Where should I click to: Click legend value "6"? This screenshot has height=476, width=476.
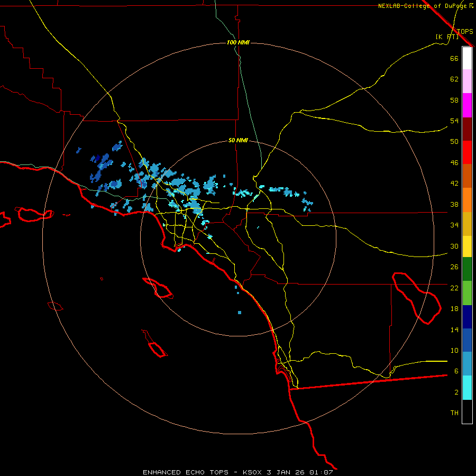click(456, 371)
